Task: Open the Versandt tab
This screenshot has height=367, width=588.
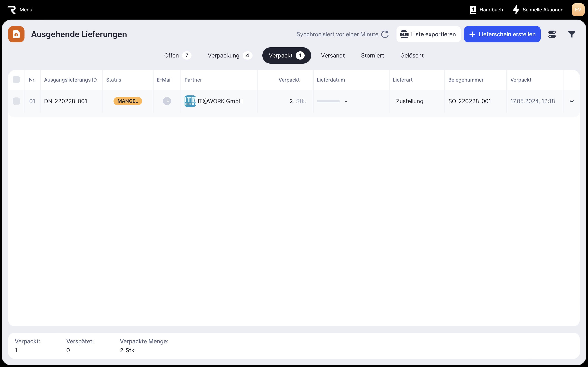Action: tap(333, 55)
